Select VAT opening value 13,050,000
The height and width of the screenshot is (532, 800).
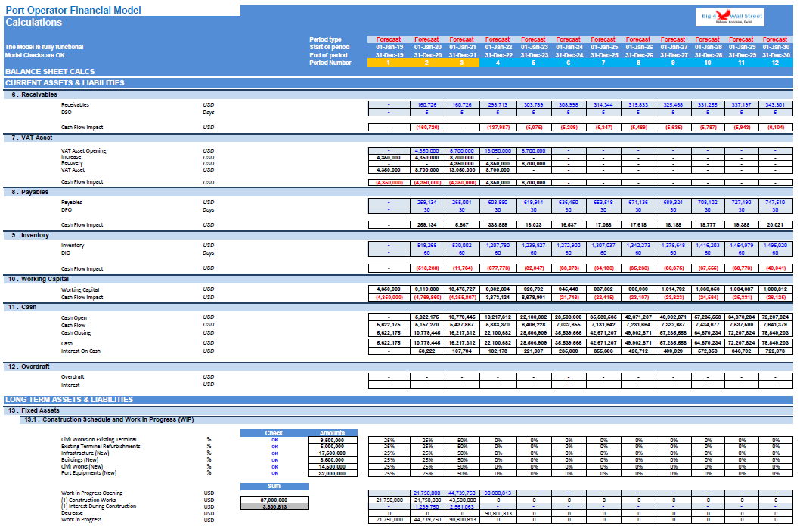pos(498,151)
